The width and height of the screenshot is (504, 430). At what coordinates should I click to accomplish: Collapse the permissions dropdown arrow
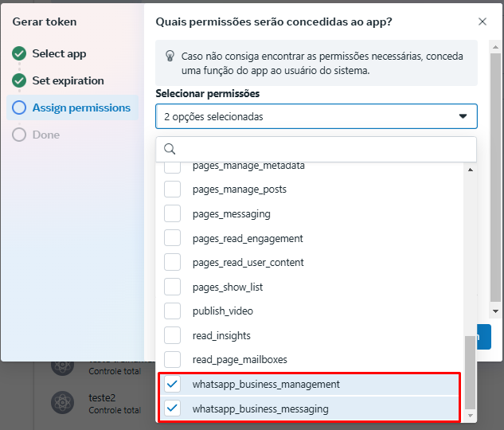click(x=463, y=116)
